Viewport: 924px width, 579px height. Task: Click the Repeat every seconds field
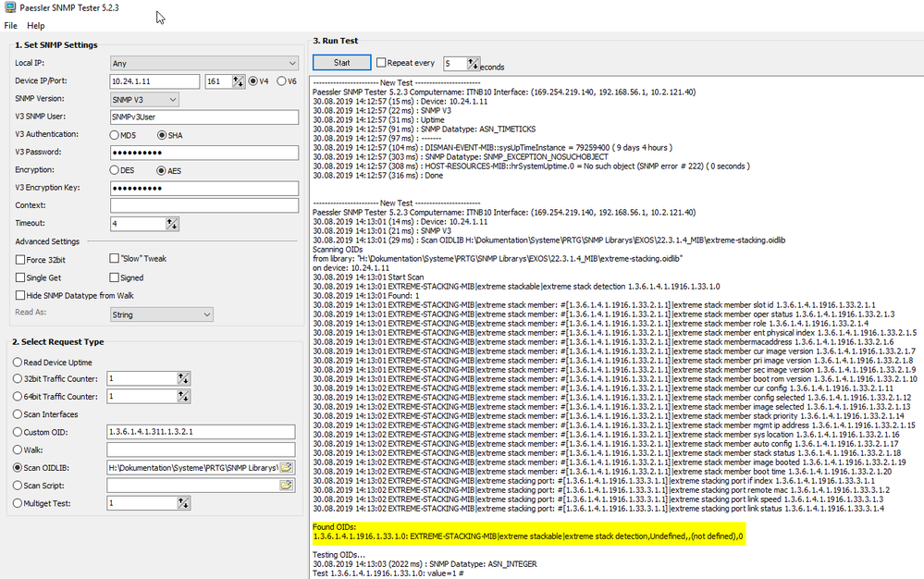[x=455, y=64]
